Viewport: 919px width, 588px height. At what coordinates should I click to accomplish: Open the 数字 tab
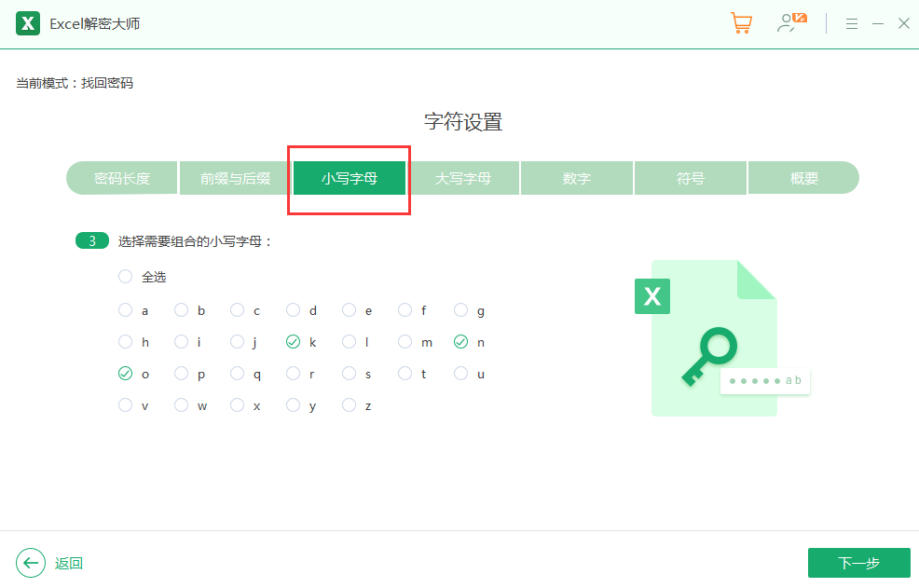(x=577, y=178)
